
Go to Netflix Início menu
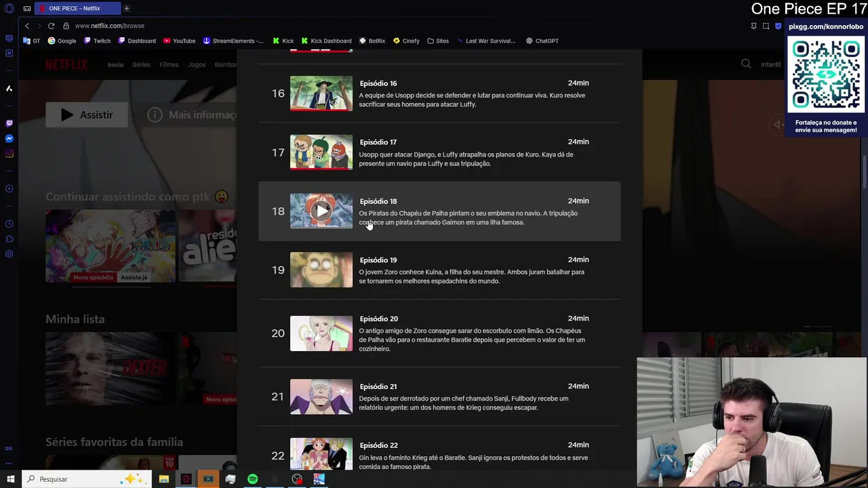point(115,64)
